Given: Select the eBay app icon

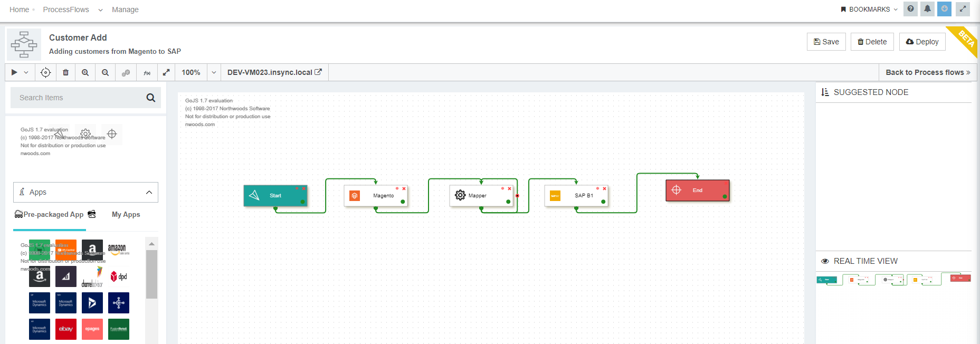Looking at the screenshot, I should [66, 329].
